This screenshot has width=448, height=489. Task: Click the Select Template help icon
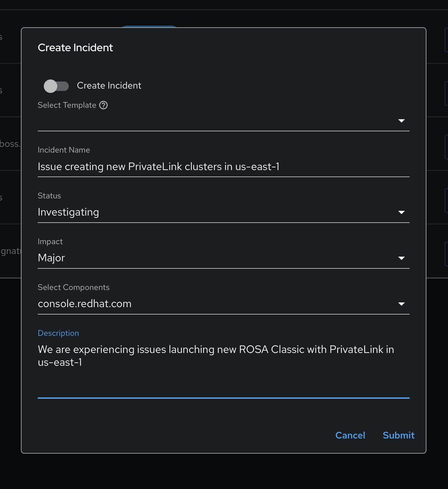point(104,105)
